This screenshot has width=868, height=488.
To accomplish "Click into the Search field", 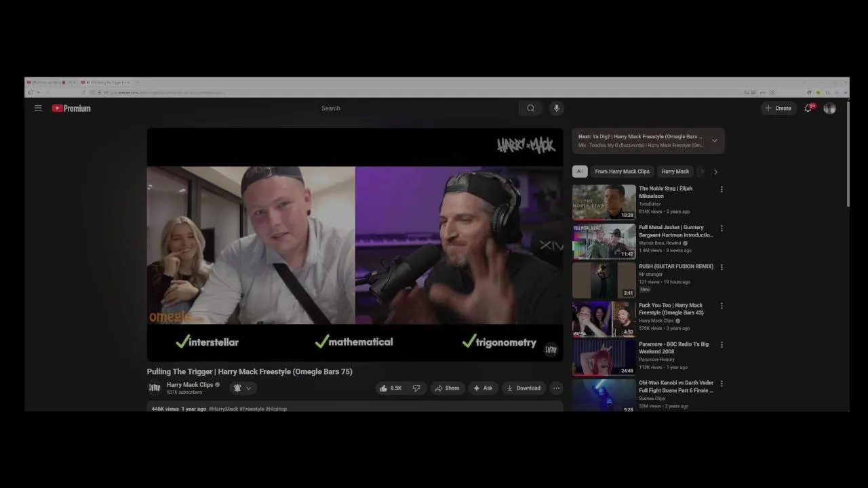I will 417,108.
